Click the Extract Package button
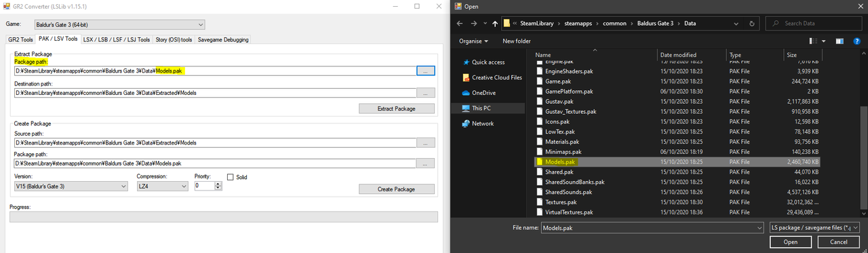This screenshot has width=868, height=253. [397, 109]
